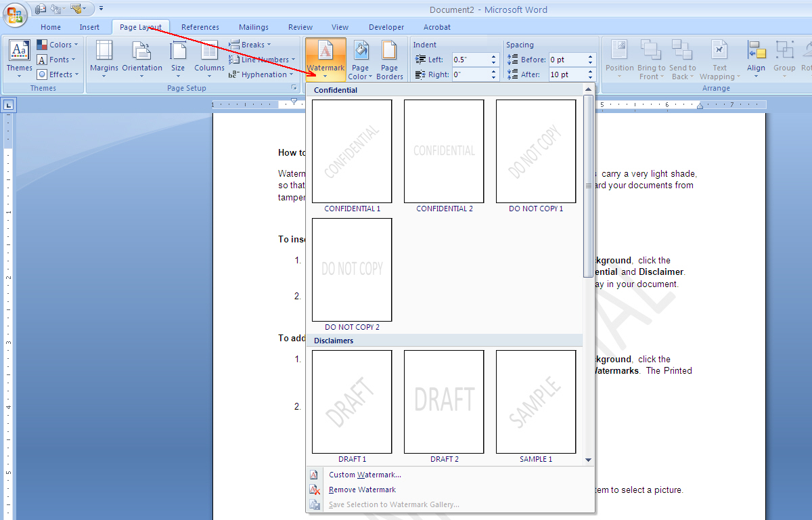Viewport: 812px width, 520px height.
Task: Increase After spacing using the up stepper
Action: click(589, 71)
